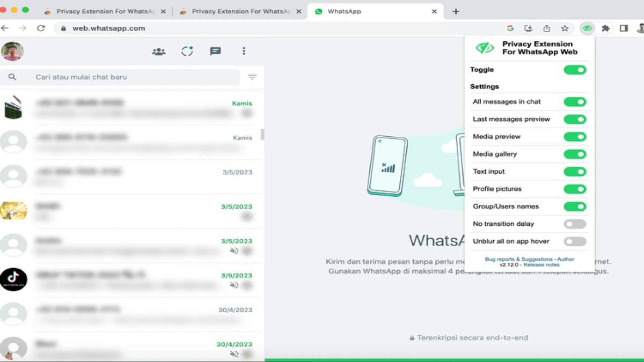Toggle Media preview setting
The width and height of the screenshot is (644, 362).
click(x=575, y=137)
